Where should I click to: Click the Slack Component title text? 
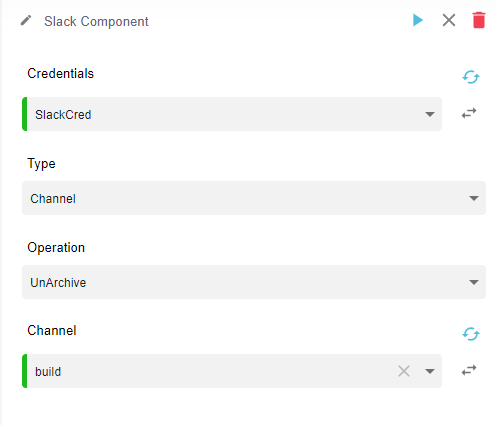click(96, 21)
